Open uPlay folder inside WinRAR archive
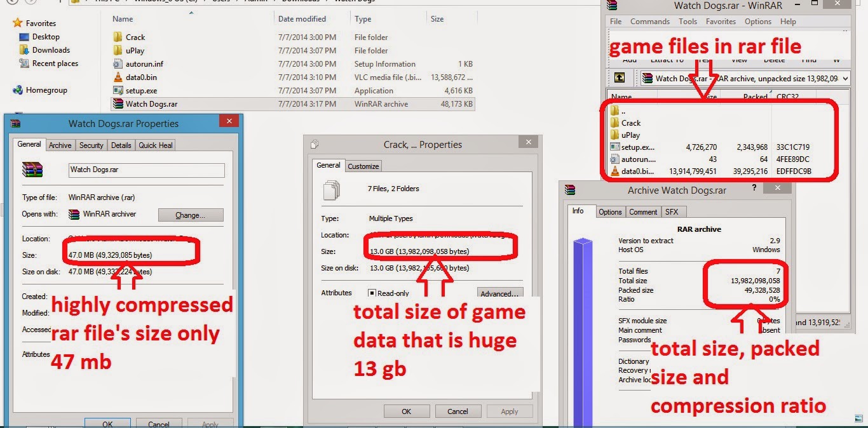The width and height of the screenshot is (868, 428). (x=630, y=135)
